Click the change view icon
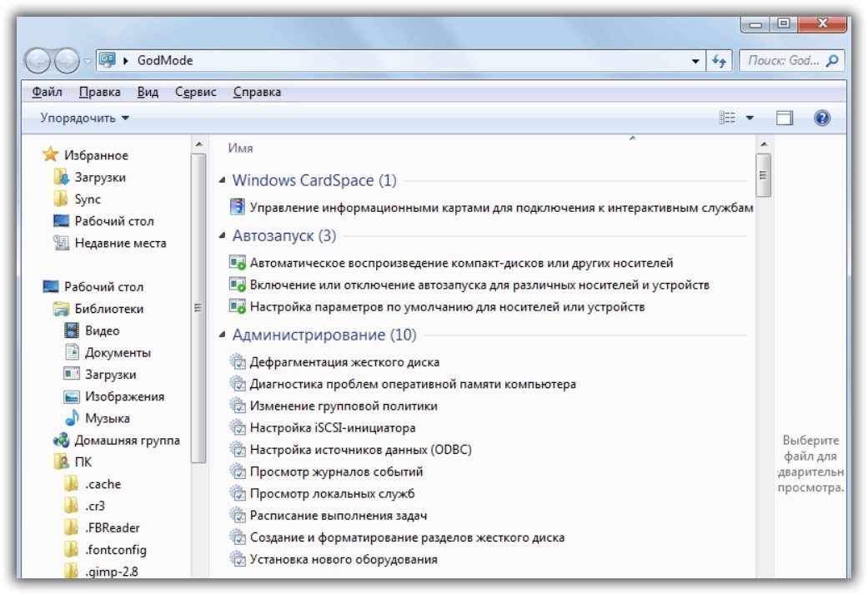Viewport: 868px width, 595px height. click(x=727, y=118)
